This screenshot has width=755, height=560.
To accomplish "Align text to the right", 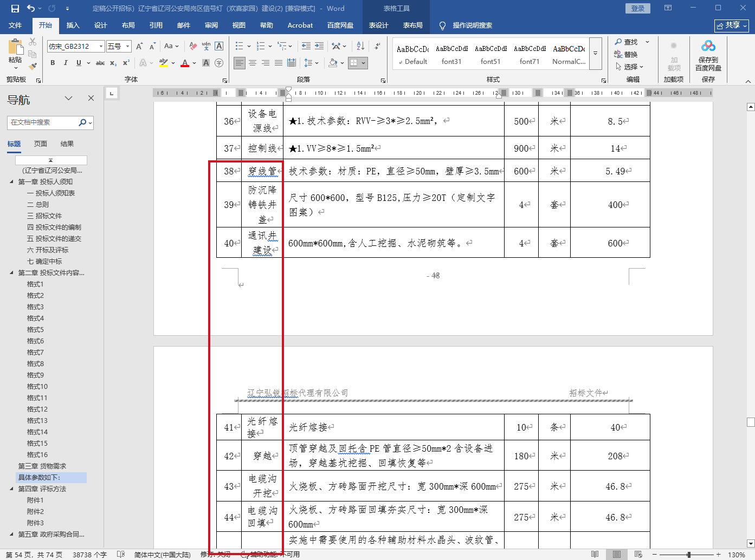I will point(266,63).
